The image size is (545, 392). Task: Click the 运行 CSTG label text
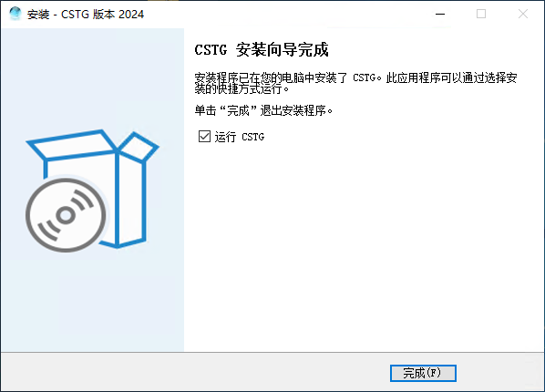240,137
